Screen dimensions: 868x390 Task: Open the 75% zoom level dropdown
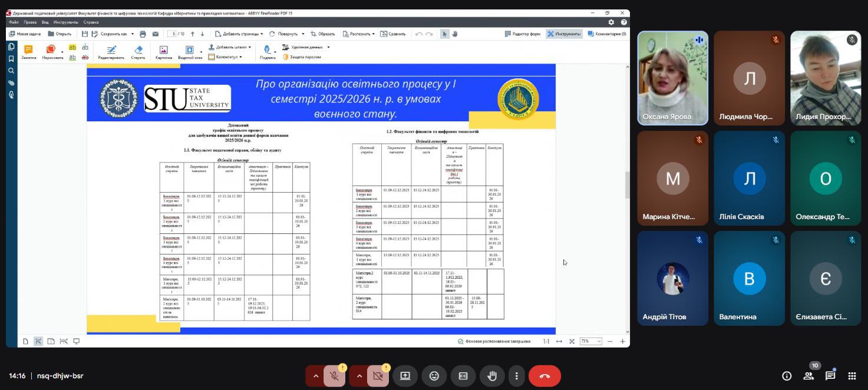point(591,341)
